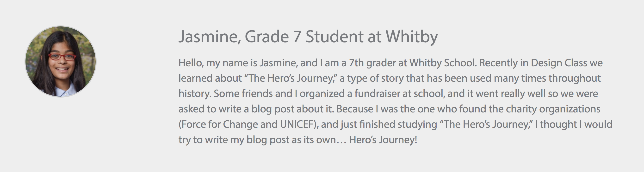This screenshot has height=172, width=644.
Task: Click first 'The Hero's Journey' quote on second line
Action: (x=291, y=78)
